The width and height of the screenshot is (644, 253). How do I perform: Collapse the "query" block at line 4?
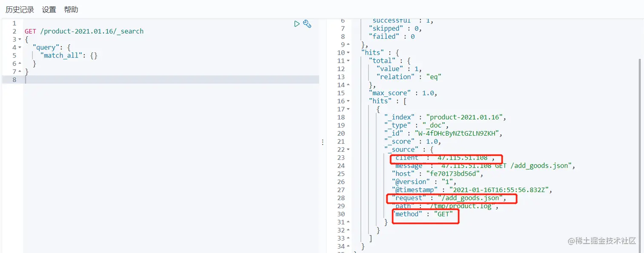coord(20,47)
